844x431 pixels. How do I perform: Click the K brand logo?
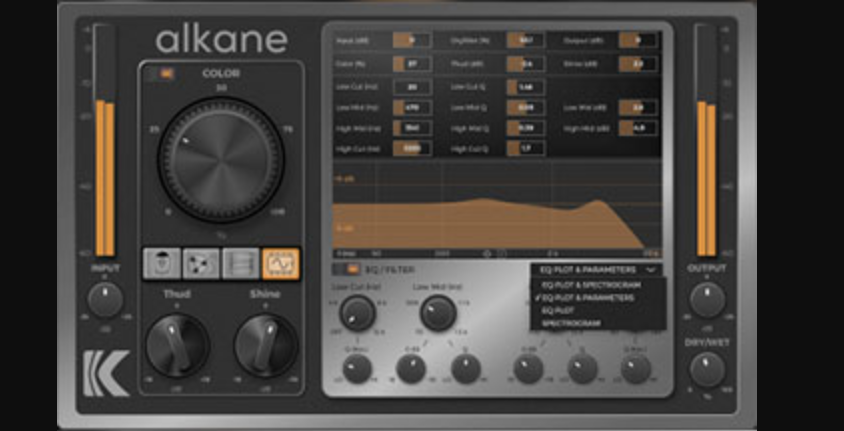pyautogui.click(x=107, y=373)
